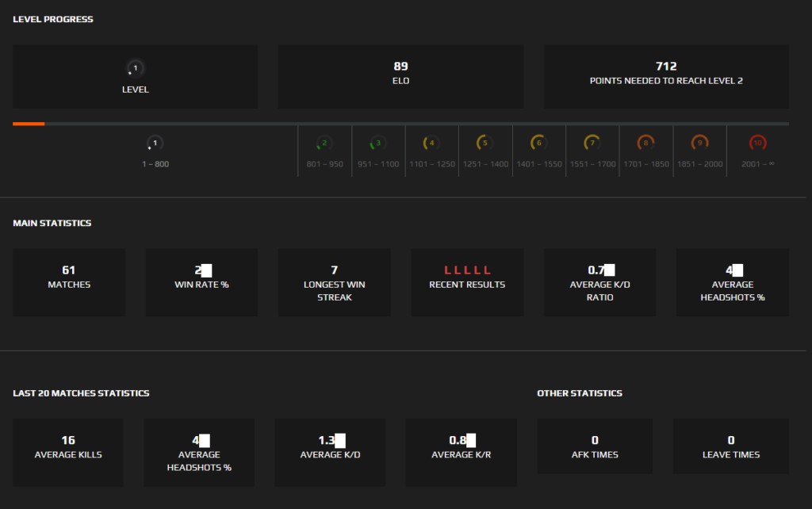812x509 pixels.
Task: Select the orange Level 8 badge for 1701–1850
Action: coord(646,144)
